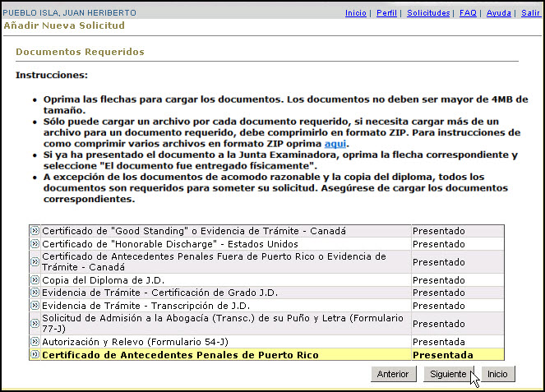This screenshot has width=545, height=392.
Task: Click arrow icon for Solicitud de Admisión a la Abogacía
Action: pos(35,324)
